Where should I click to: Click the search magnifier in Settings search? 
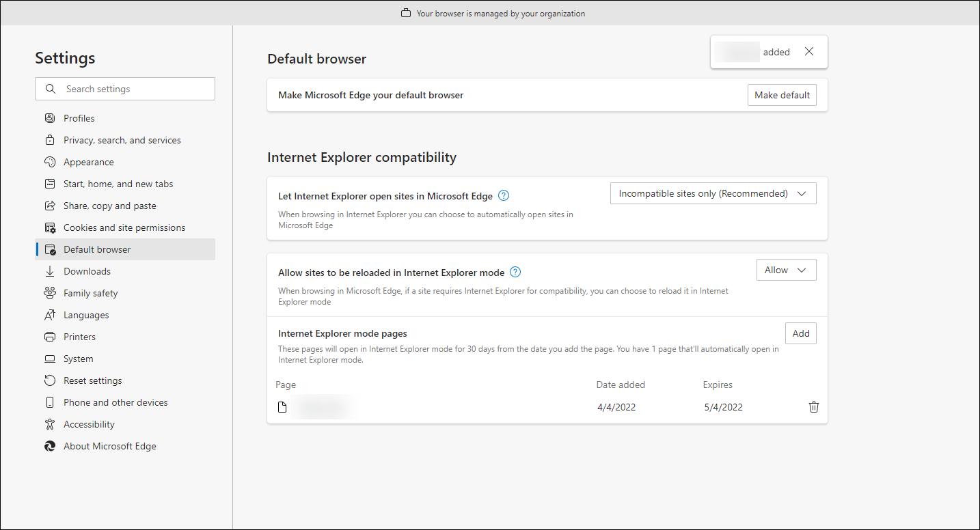click(50, 89)
